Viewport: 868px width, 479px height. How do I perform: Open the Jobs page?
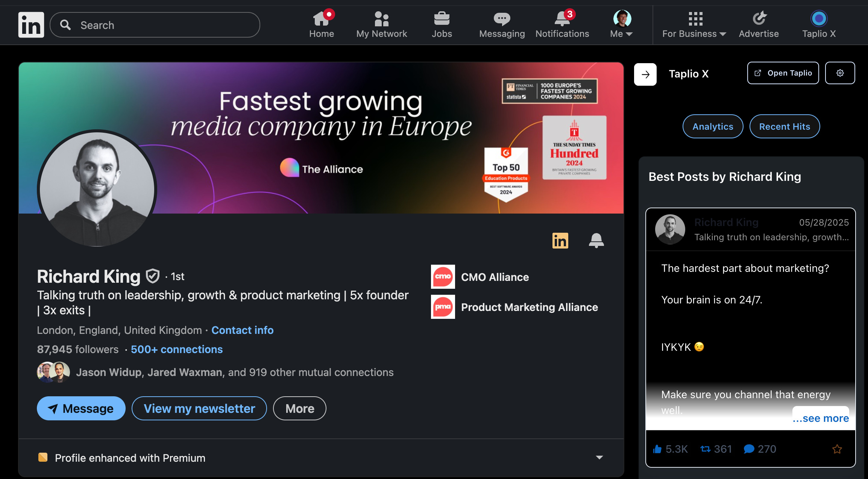[442, 25]
